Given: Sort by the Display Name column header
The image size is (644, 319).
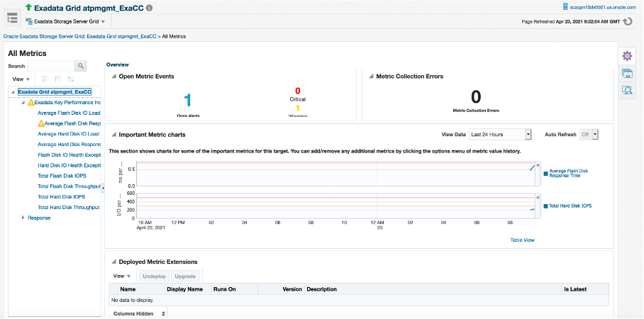Looking at the screenshot, I should click(188, 289).
